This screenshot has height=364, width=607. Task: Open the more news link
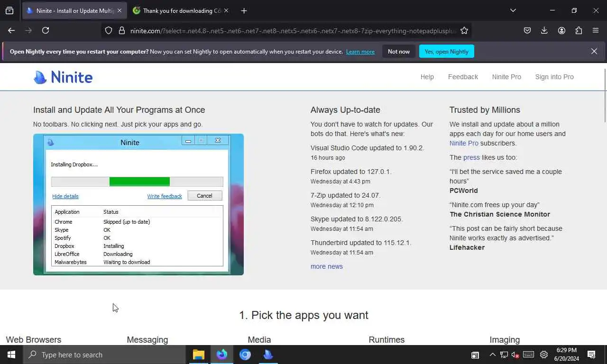326,266
